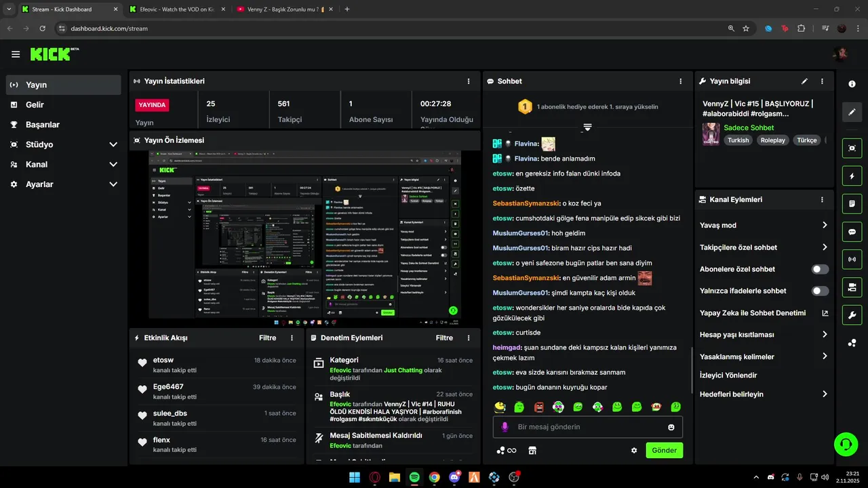868x488 pixels.
Task: Open Takipçilere özel sohbet options chevron
Action: [825, 247]
